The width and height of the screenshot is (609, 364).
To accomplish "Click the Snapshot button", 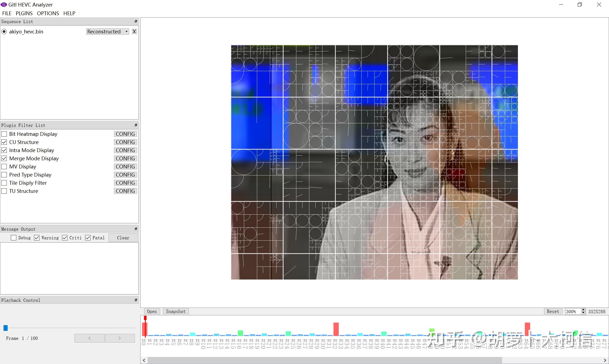I will 176,311.
